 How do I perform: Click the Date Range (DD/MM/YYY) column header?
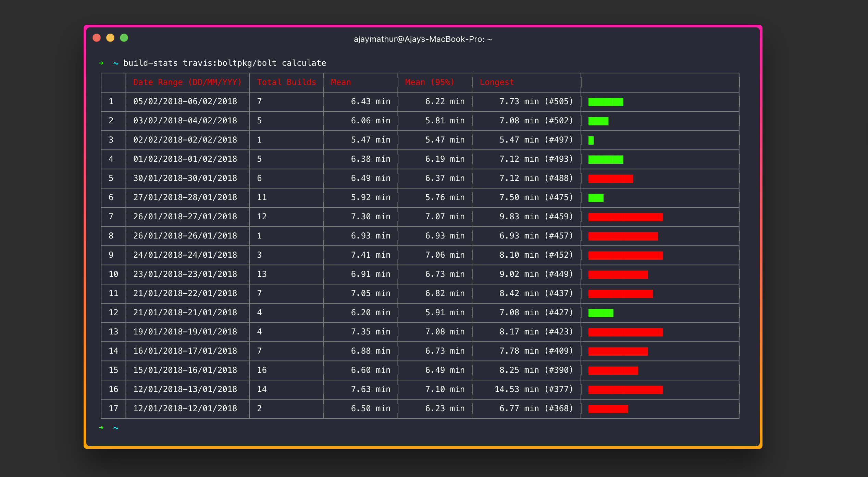(187, 82)
